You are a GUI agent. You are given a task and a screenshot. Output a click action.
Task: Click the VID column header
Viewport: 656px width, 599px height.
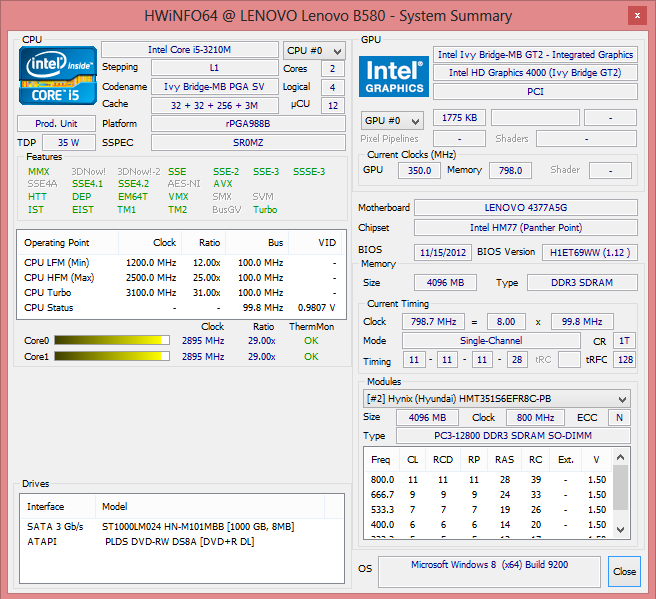point(315,243)
